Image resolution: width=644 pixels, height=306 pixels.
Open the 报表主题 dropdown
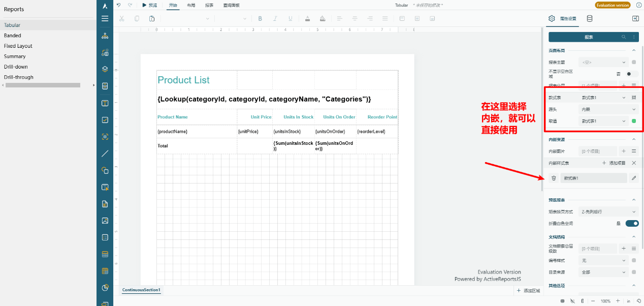(603, 62)
